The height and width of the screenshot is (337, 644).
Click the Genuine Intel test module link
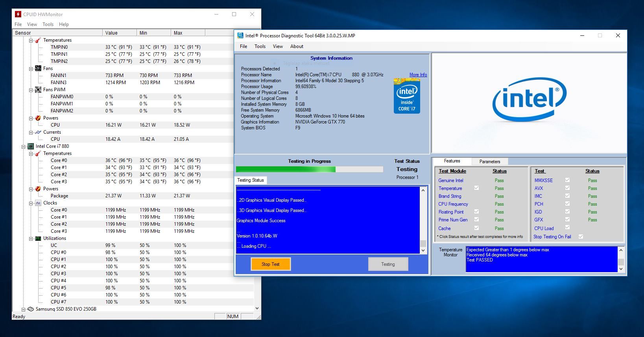click(x=451, y=180)
